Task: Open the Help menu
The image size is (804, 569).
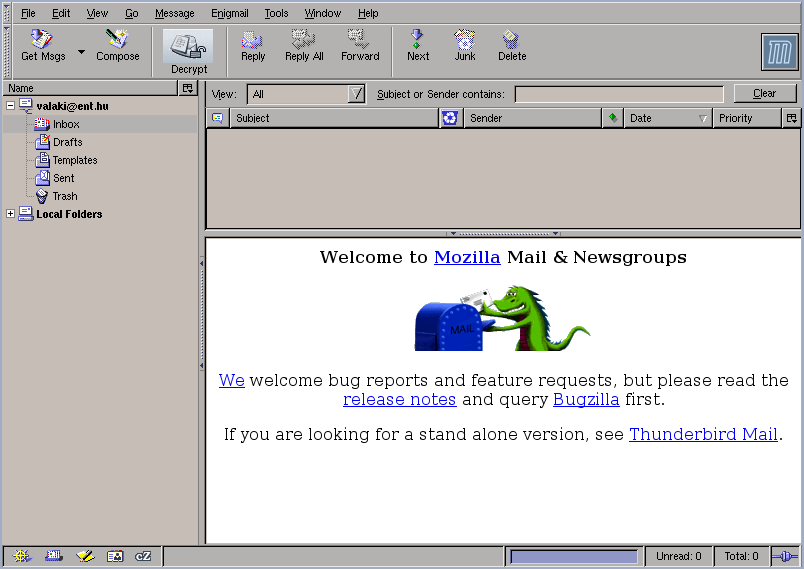Action: (x=368, y=13)
